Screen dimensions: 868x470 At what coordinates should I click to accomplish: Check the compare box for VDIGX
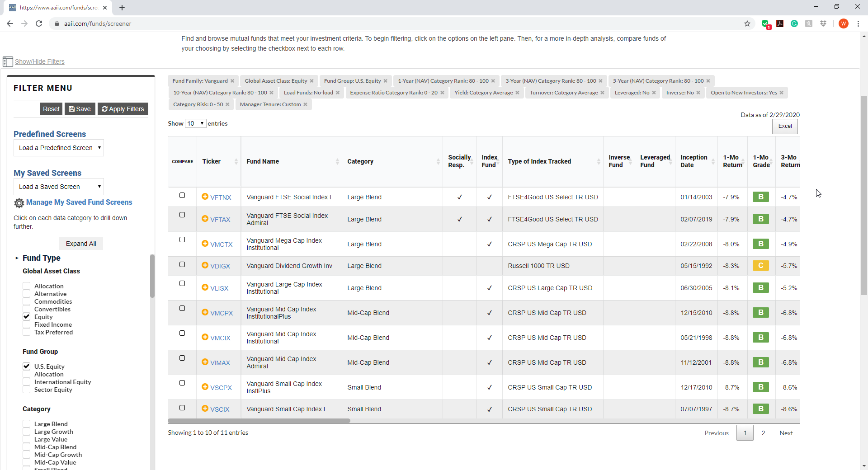182,264
